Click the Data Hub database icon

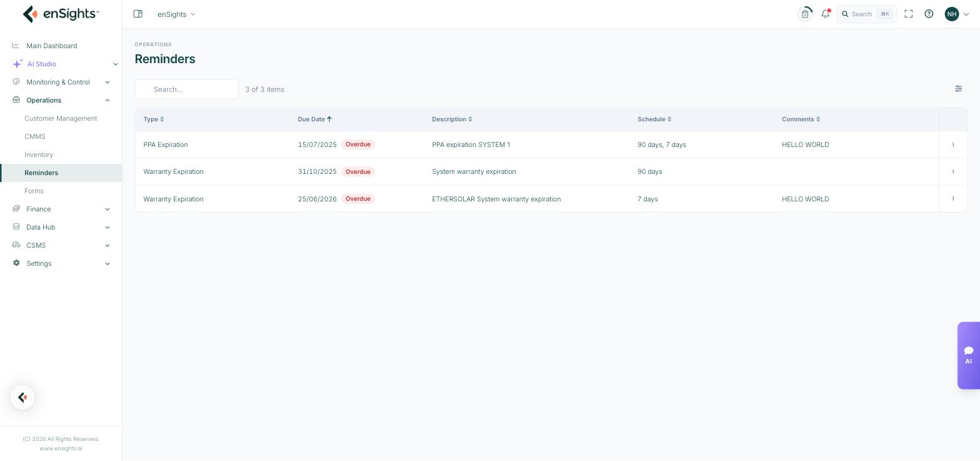(x=16, y=226)
